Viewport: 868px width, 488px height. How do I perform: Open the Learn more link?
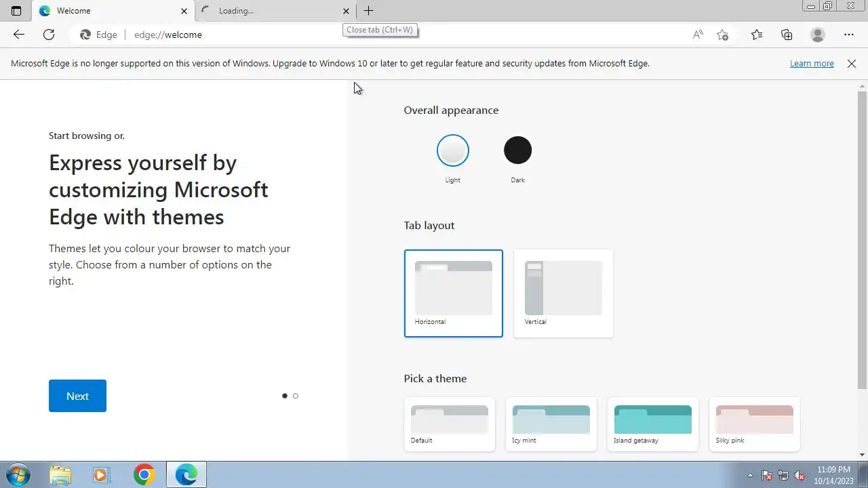[812, 63]
